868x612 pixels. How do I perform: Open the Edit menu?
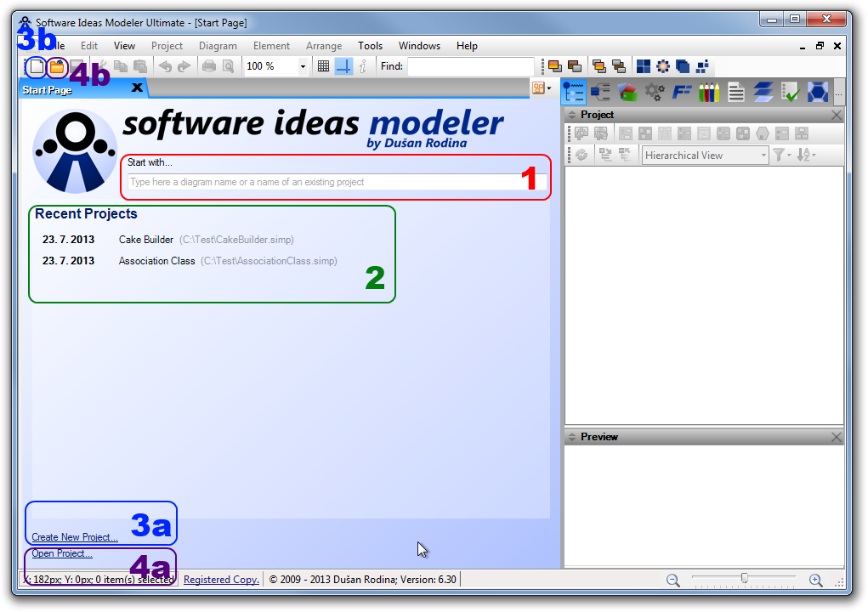point(89,46)
